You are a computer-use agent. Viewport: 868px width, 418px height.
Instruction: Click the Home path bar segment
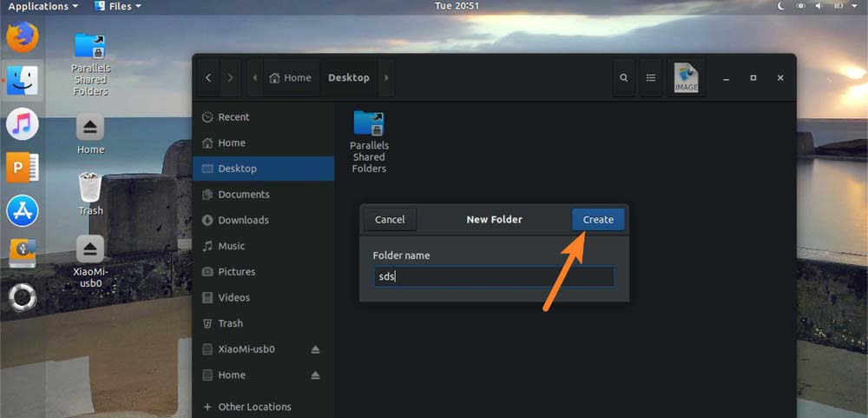click(291, 77)
